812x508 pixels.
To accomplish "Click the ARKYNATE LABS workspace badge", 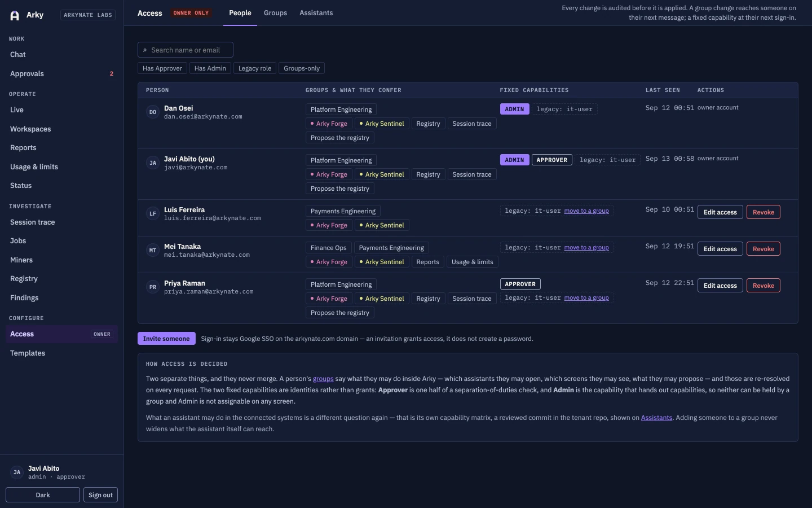I will click(88, 15).
